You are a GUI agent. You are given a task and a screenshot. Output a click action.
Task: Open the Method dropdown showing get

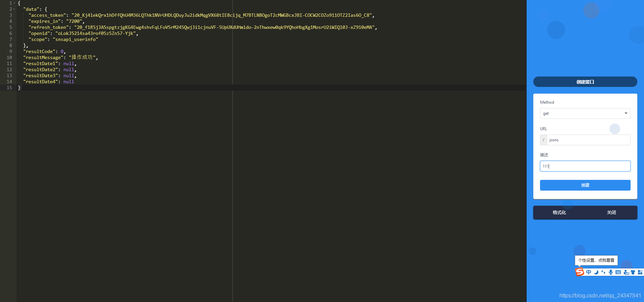[585, 113]
